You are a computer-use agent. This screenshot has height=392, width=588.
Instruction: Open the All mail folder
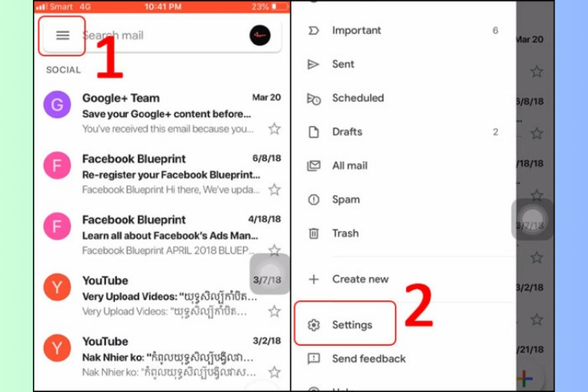click(403, 165)
